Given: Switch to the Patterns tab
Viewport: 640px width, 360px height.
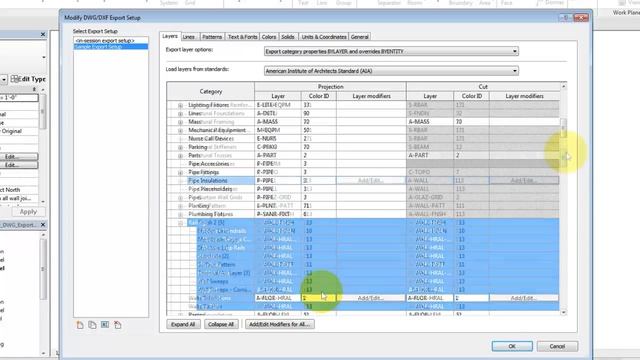Looking at the screenshot, I should click(x=212, y=37).
